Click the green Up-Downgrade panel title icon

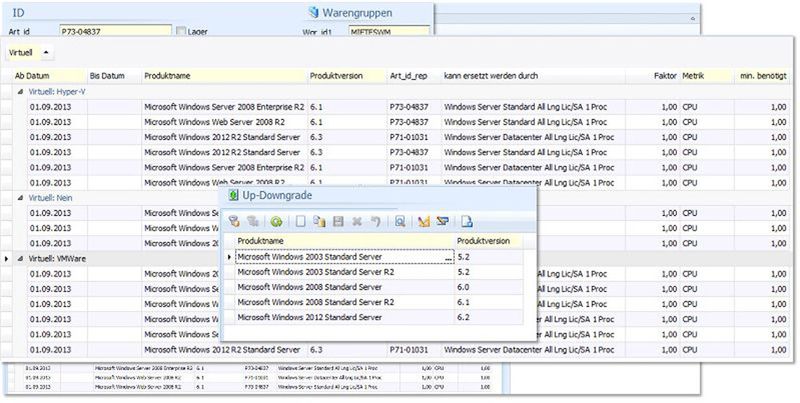pos(233,195)
